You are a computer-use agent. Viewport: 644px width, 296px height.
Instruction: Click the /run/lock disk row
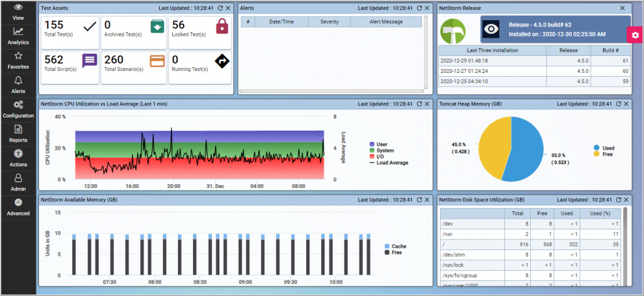coord(531,265)
